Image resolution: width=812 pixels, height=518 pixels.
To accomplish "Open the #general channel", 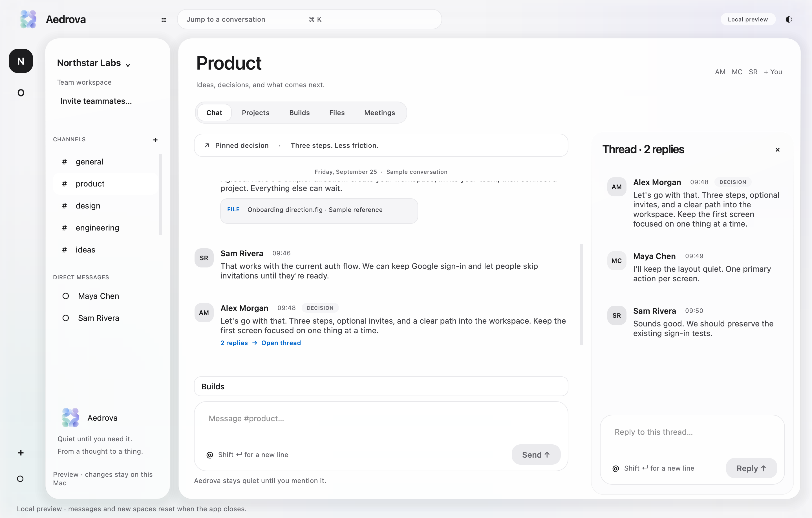I will click(105, 162).
